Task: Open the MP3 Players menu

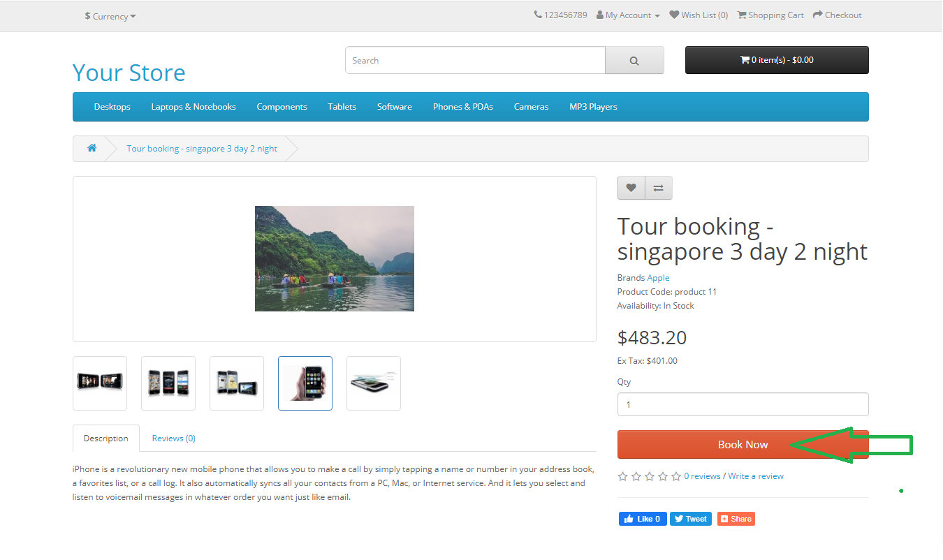Action: [x=593, y=107]
